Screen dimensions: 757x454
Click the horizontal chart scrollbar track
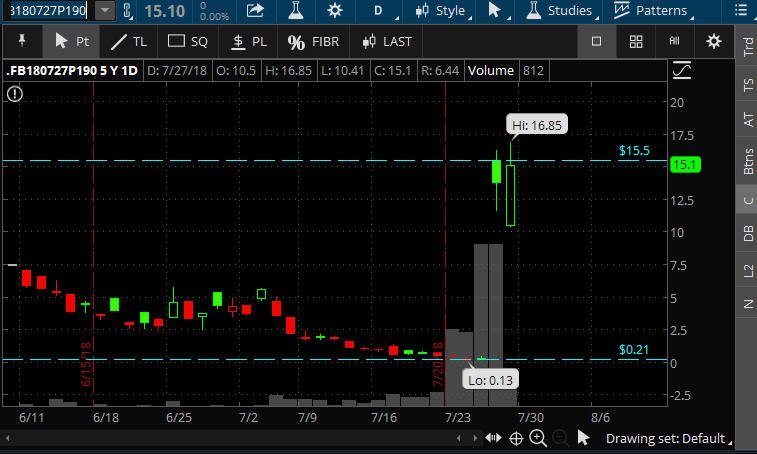(232, 439)
